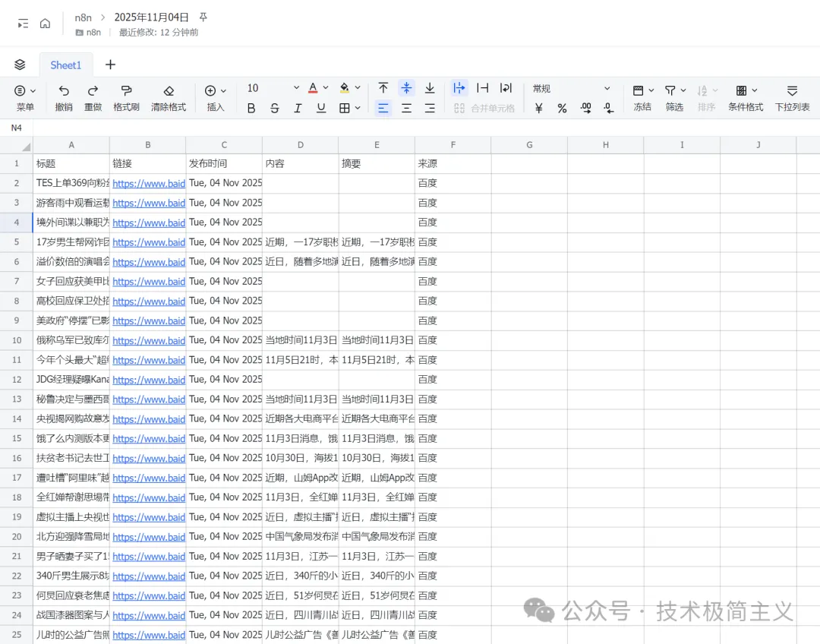Add a new sheet with plus
This screenshot has width=820, height=644.
(110, 65)
